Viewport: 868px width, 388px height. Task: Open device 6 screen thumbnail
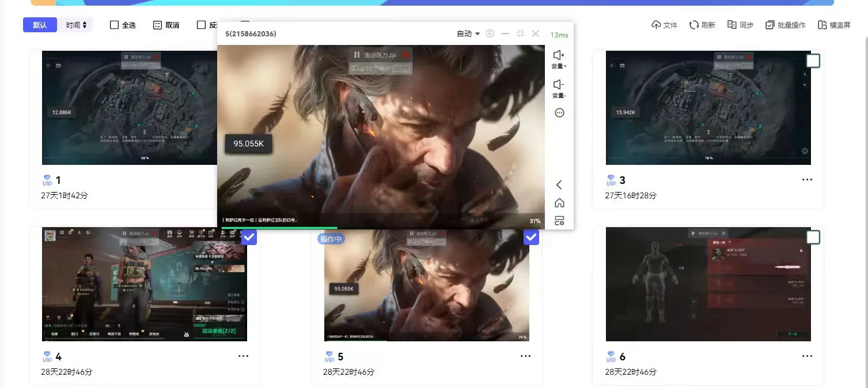(708, 284)
